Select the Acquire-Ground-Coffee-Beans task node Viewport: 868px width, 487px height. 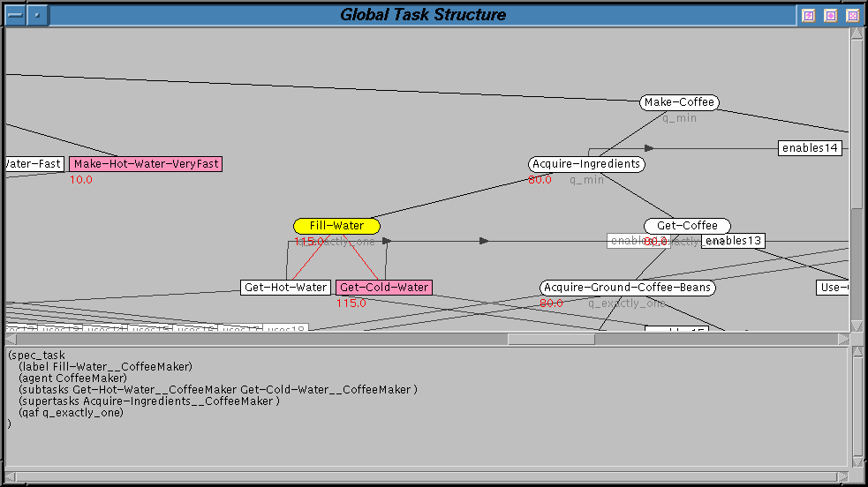point(628,288)
